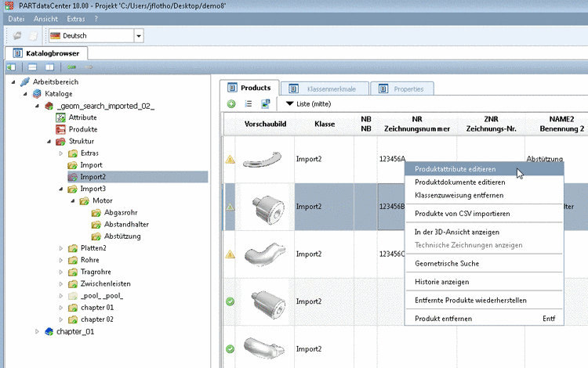The image size is (588, 368).
Task: Choose Produkt entfernen
Action: pyautogui.click(x=485, y=319)
